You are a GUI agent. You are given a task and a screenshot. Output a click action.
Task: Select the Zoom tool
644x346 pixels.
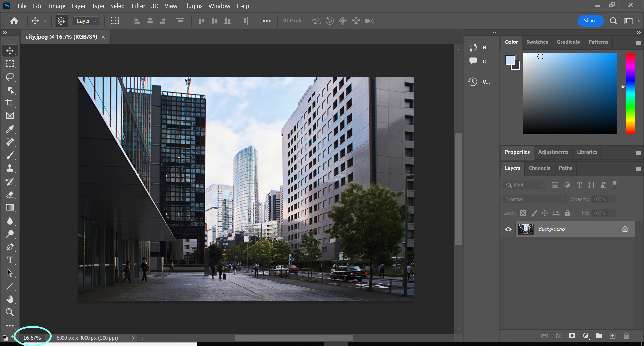(x=10, y=312)
